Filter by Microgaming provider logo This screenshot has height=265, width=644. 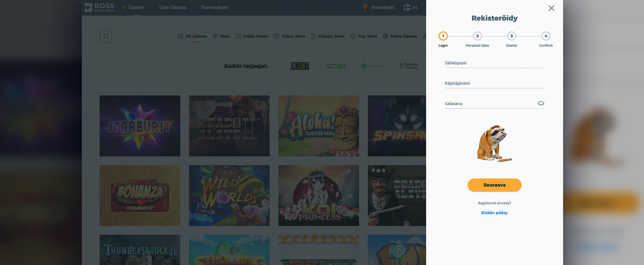tap(373, 66)
